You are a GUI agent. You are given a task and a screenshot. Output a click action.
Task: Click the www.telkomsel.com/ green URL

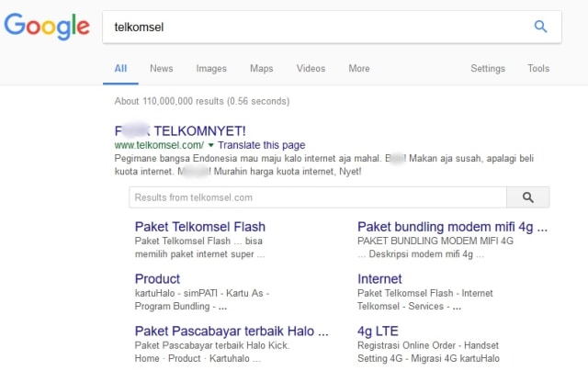[159, 145]
